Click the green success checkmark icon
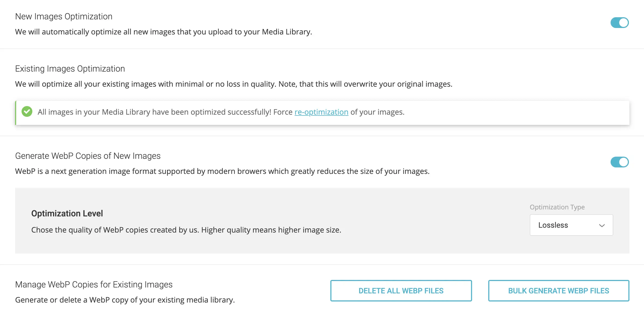Screen dimensions: 644x323 pyautogui.click(x=27, y=111)
